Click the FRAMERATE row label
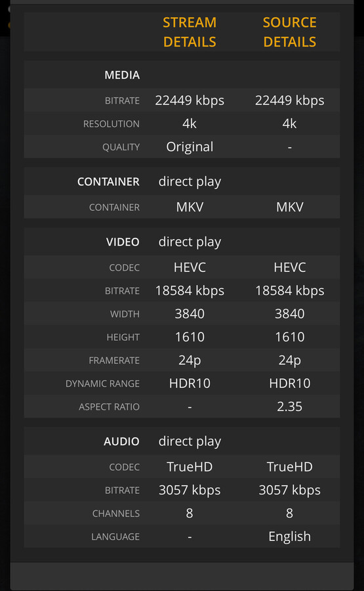The image size is (364, 591). pyautogui.click(x=114, y=361)
